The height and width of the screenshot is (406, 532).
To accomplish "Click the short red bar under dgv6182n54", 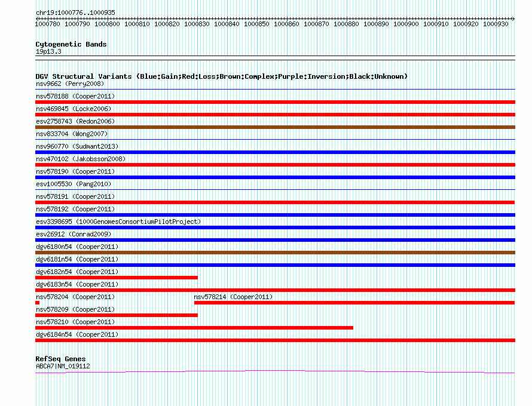I will pyautogui.click(x=117, y=278).
